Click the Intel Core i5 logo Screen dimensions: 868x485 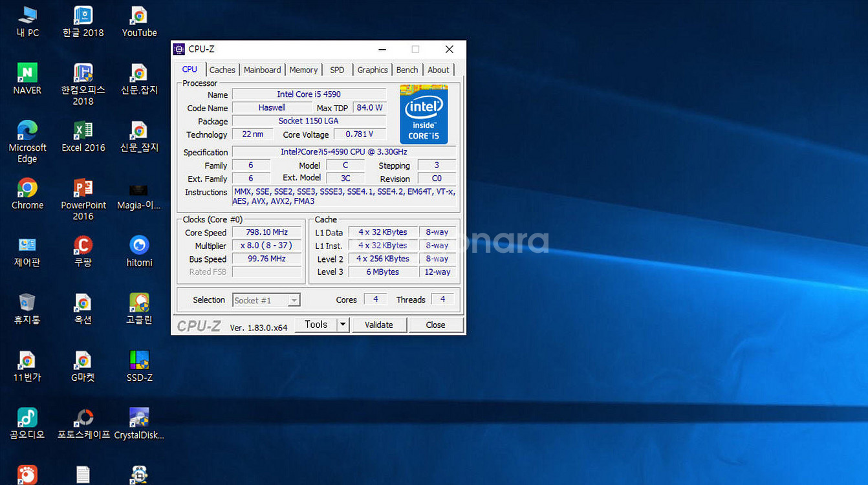(x=424, y=114)
